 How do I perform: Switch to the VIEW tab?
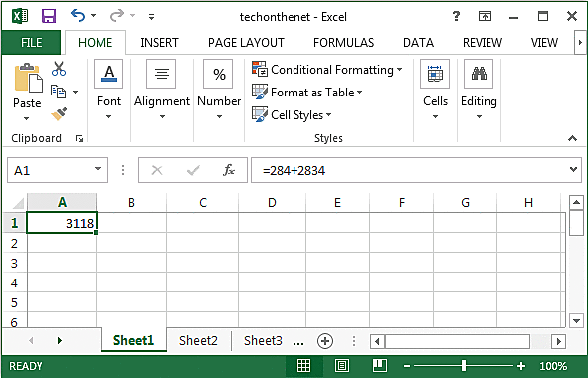pos(544,43)
